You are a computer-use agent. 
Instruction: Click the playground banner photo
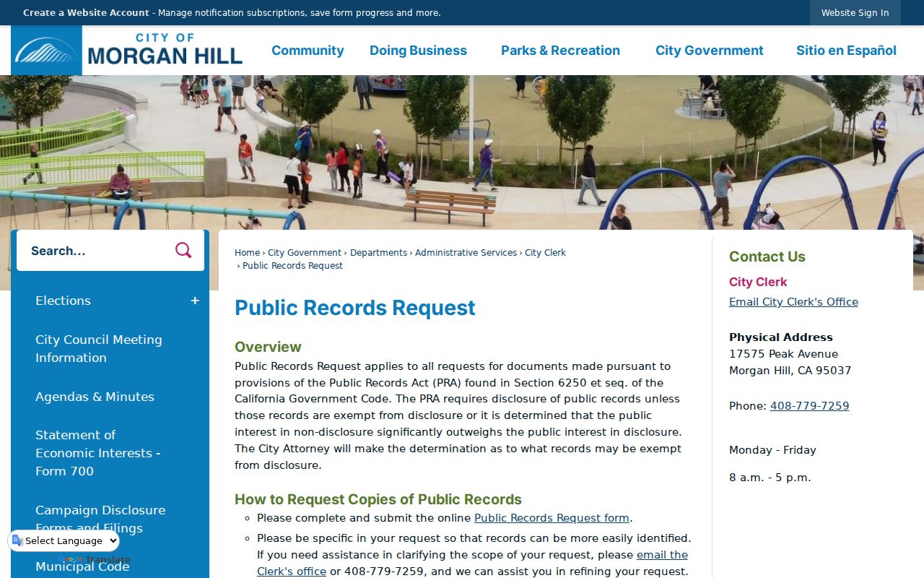click(x=462, y=152)
